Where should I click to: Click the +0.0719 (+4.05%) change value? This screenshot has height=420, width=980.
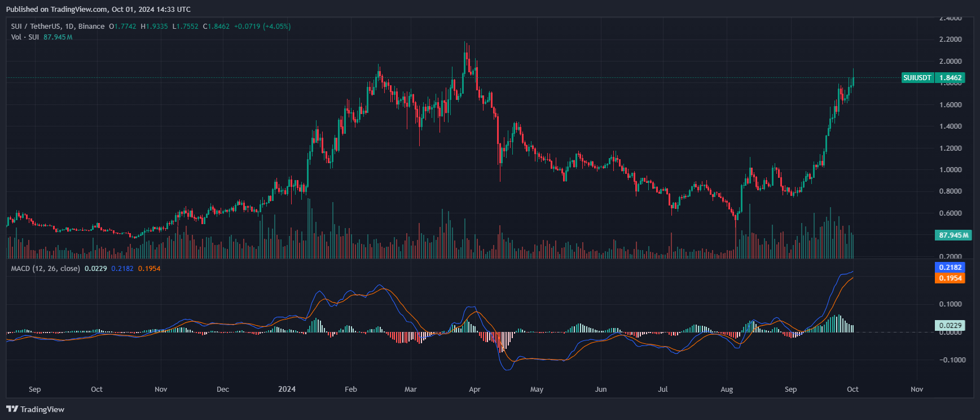tap(262, 26)
